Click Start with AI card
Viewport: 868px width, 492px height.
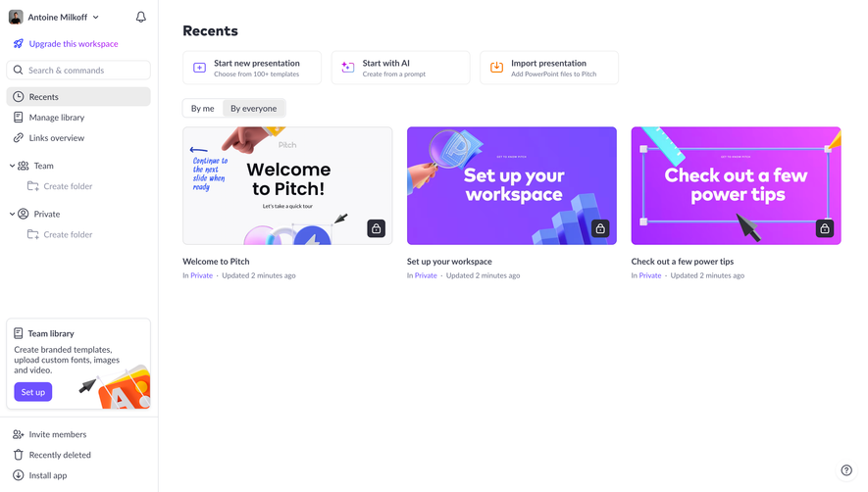coord(401,68)
